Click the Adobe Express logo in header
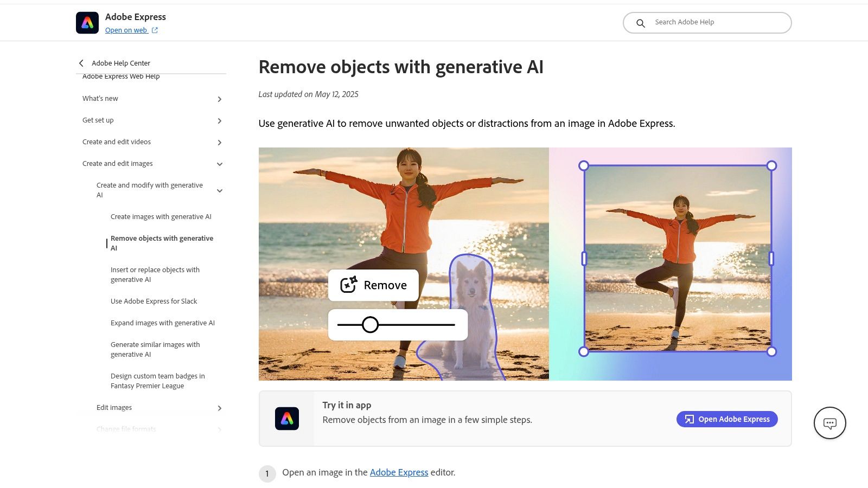The height and width of the screenshot is (488, 868). click(x=87, y=23)
